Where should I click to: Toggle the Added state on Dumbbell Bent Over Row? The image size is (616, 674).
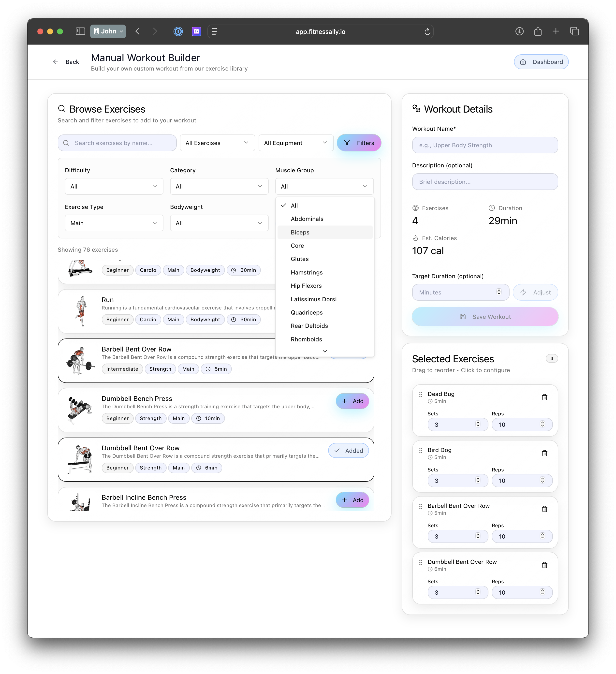(348, 451)
